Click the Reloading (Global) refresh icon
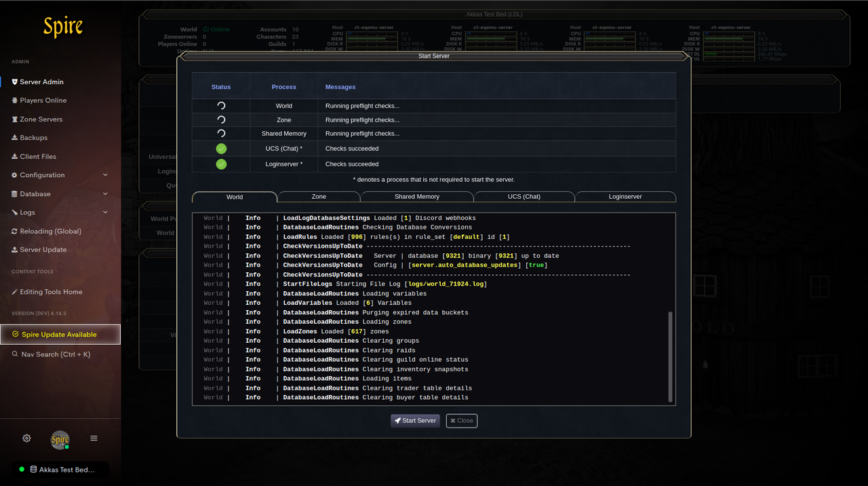Viewport: 868px width, 486px height. [x=14, y=231]
